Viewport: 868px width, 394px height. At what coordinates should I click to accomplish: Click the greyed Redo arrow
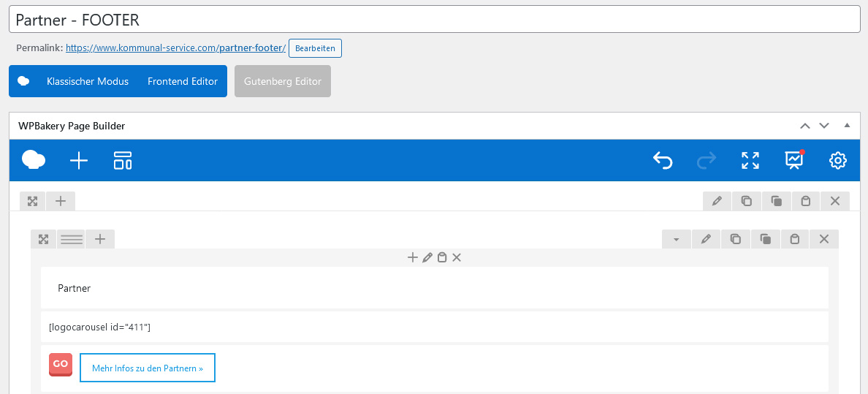707,161
